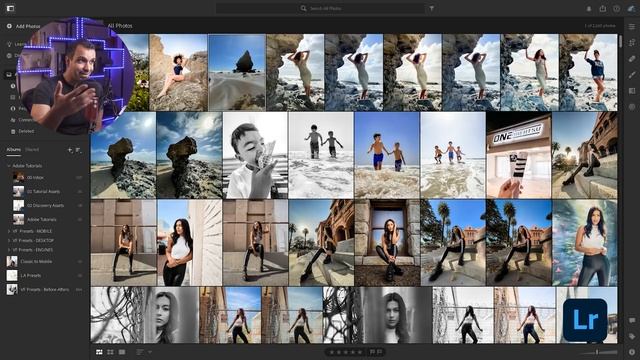Screen dimensions: 640x360
Task: Expand VF Presets - ENGINES folder
Action: click(x=9, y=250)
